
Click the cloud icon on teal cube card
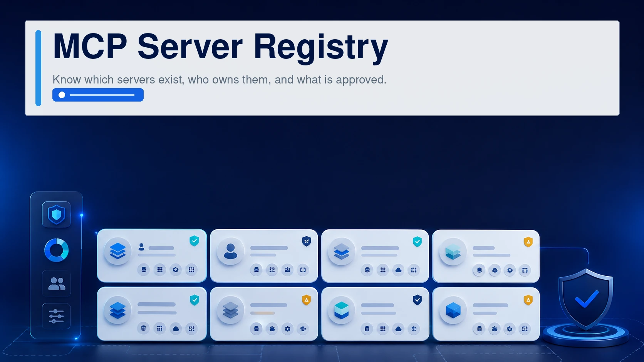398,329
